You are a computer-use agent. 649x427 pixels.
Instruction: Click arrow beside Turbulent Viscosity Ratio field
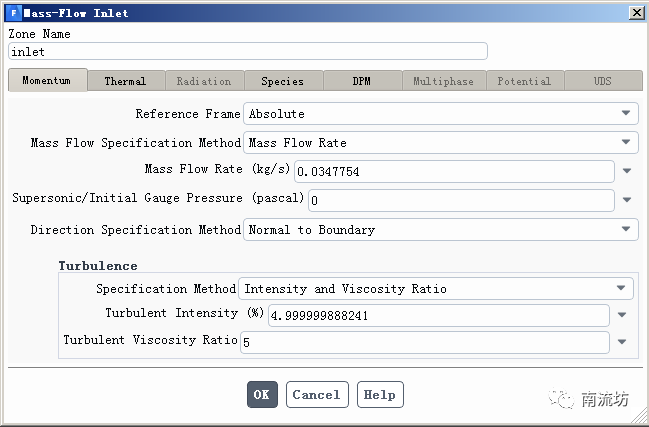coord(622,342)
